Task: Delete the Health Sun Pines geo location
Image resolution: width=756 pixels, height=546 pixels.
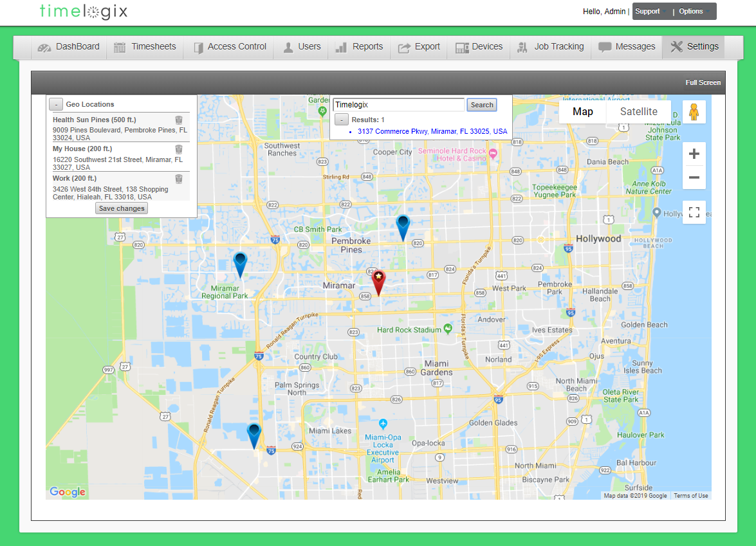Action: (x=179, y=120)
